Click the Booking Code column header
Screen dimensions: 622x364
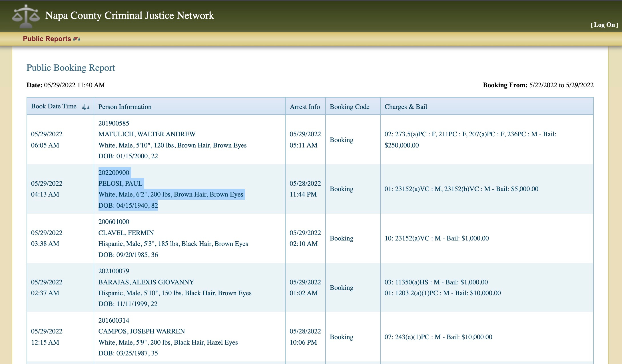[350, 107]
